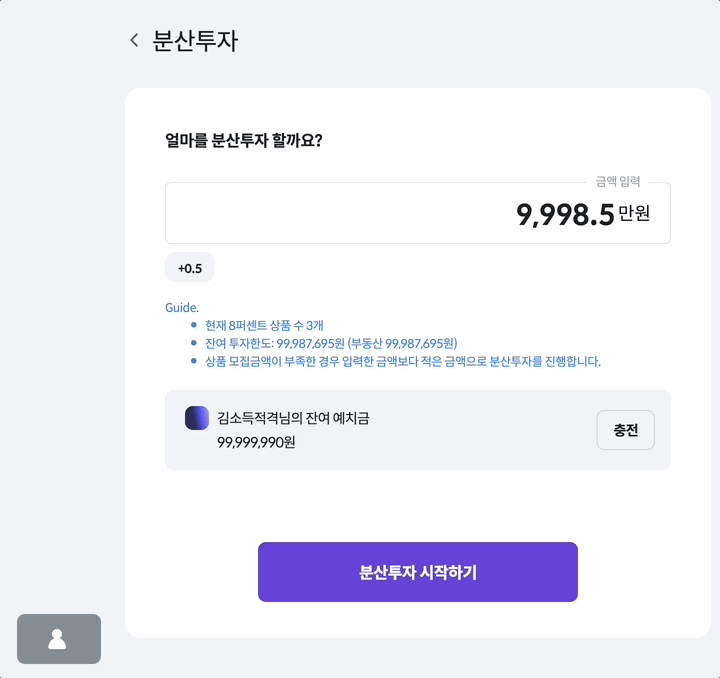This screenshot has height=678, width=720.
Task: Click the 얼마를 분산투자 할까요? heading
Action: click(x=243, y=140)
